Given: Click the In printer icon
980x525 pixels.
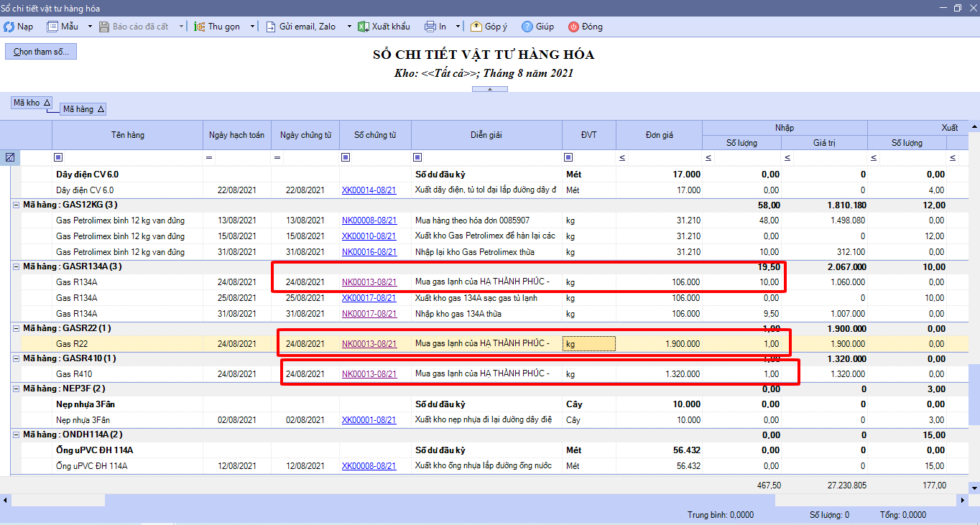Looking at the screenshot, I should [430, 27].
